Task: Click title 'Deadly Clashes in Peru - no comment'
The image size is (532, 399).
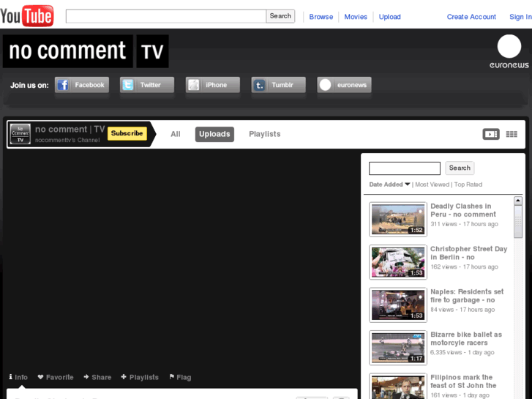Action: pyautogui.click(x=463, y=210)
